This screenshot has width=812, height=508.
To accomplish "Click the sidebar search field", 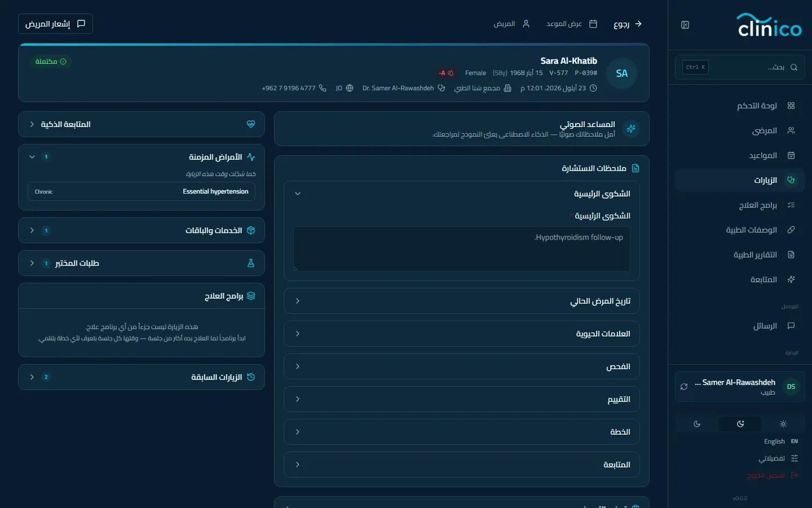I will point(740,67).
